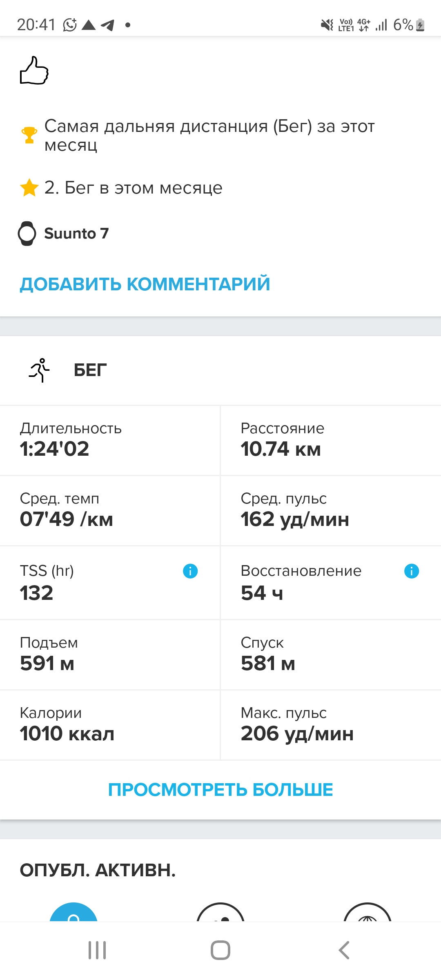Tap the Расстояние 10.74 км cell
Image resolution: width=441 pixels, height=980 pixels.
pyautogui.click(x=331, y=441)
